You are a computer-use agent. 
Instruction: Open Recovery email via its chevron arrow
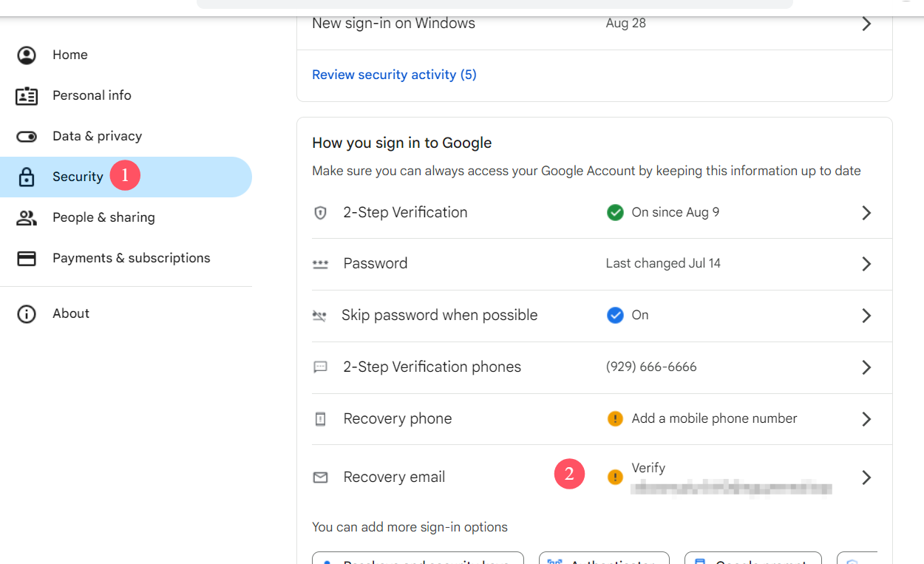tap(866, 478)
